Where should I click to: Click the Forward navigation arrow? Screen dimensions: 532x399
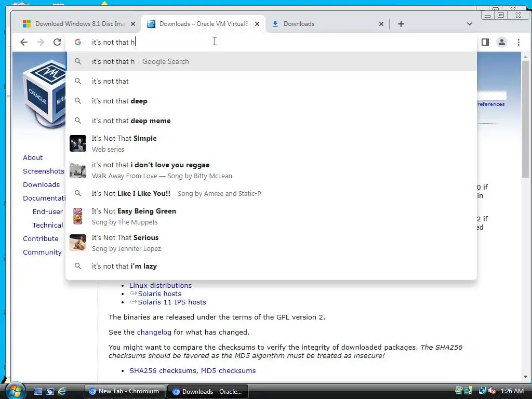click(x=41, y=42)
